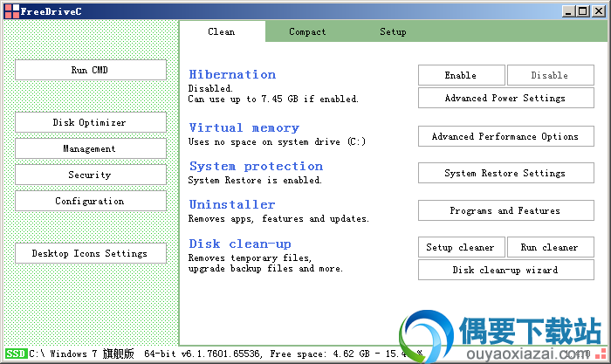
Task: Click the FreeDriveC app icon in title bar
Action: point(11,11)
